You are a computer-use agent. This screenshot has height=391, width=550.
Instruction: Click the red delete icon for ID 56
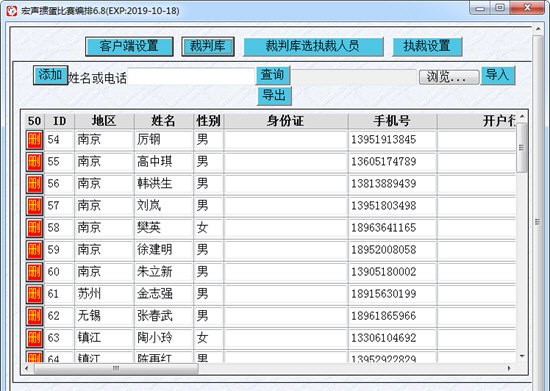point(34,184)
